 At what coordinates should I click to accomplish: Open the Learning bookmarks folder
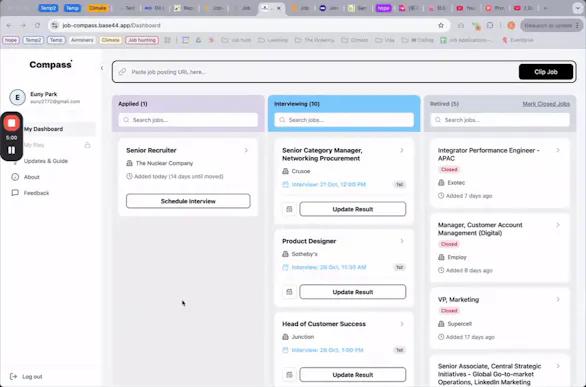(273, 40)
